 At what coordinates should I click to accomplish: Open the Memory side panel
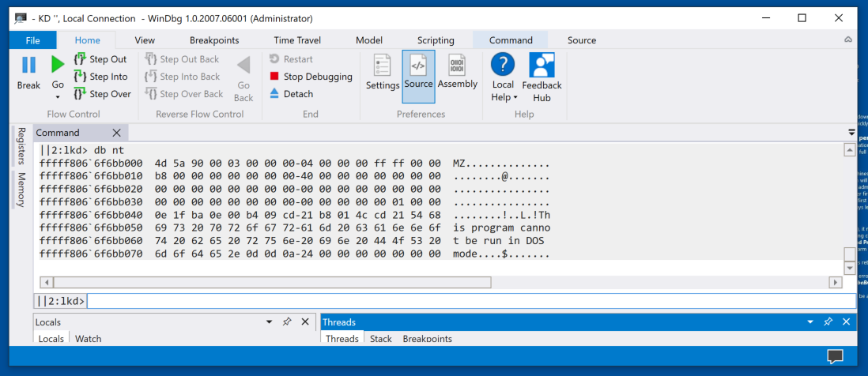pyautogui.click(x=21, y=189)
